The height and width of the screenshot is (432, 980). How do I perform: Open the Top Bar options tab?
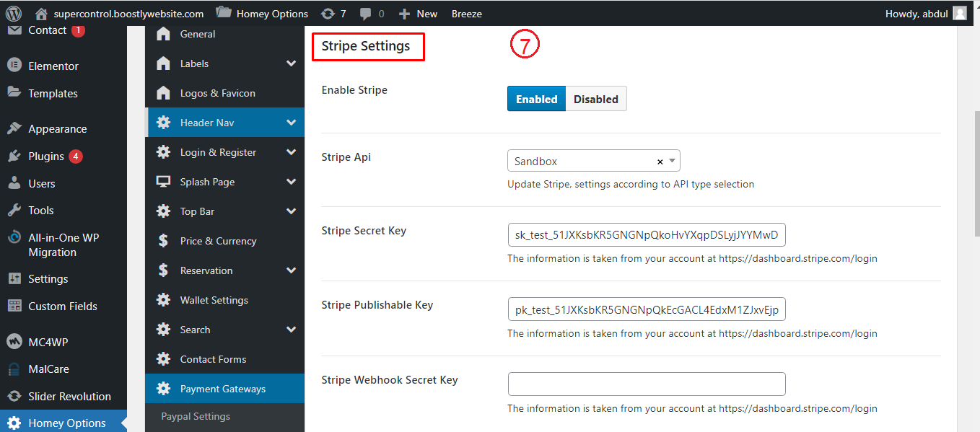coord(224,211)
